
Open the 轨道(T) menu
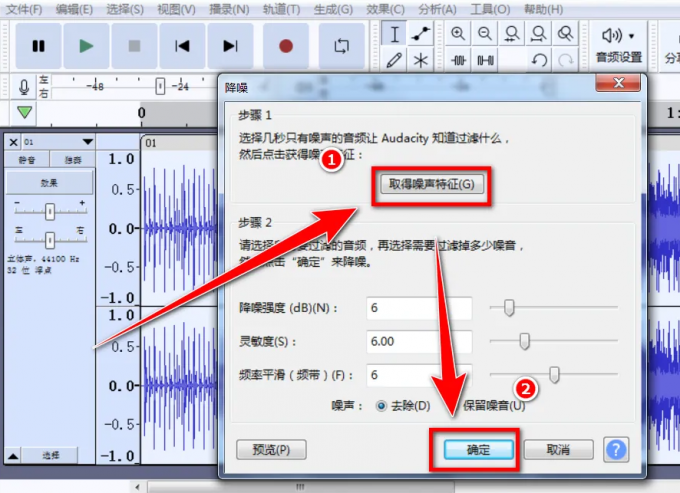point(281,9)
